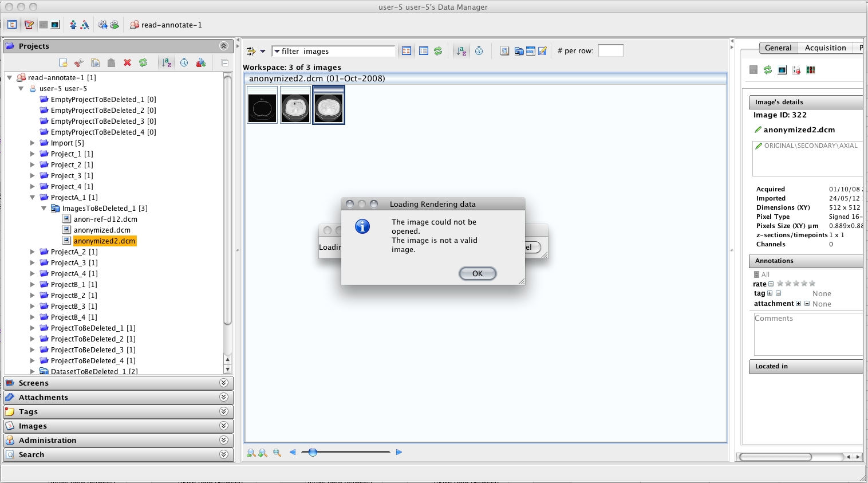The image size is (868, 483).
Task: Switch workspace to thumbnail view icon
Action: (x=407, y=51)
